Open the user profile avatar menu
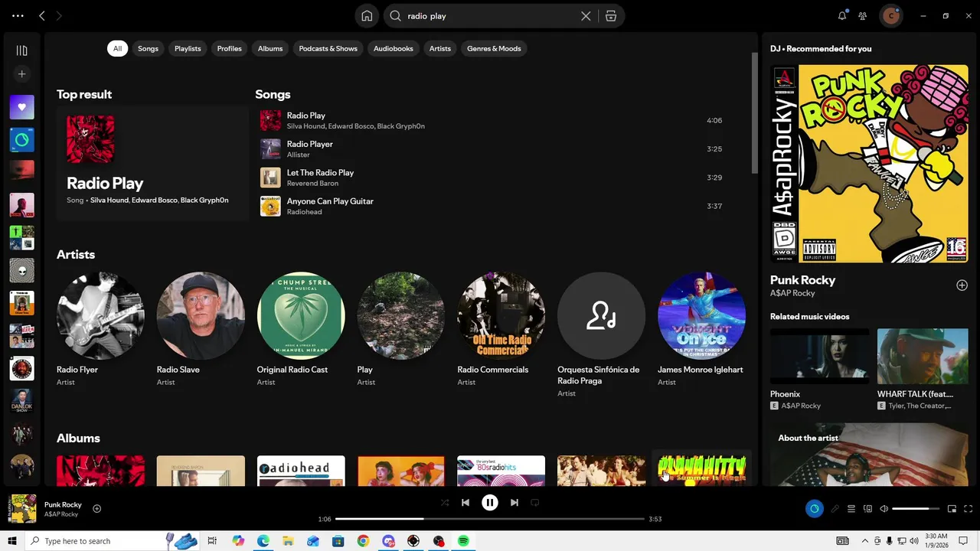 890,16
